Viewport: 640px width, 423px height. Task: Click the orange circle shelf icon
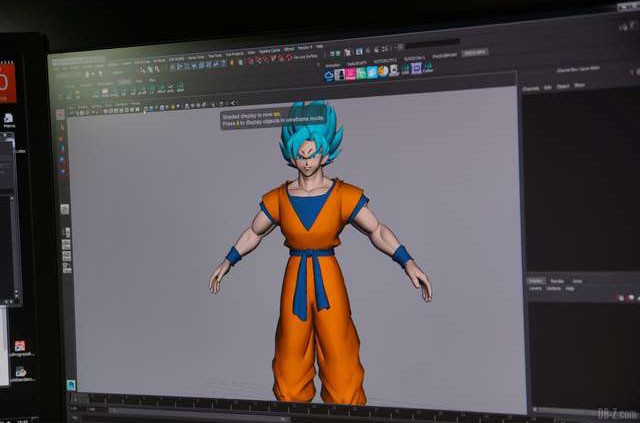(383, 71)
